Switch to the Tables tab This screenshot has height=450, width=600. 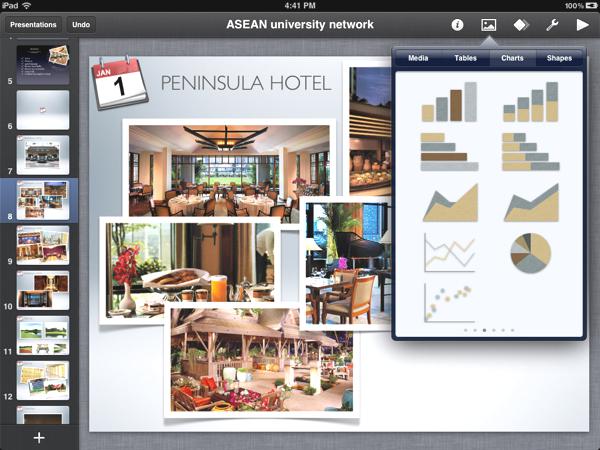click(x=465, y=58)
